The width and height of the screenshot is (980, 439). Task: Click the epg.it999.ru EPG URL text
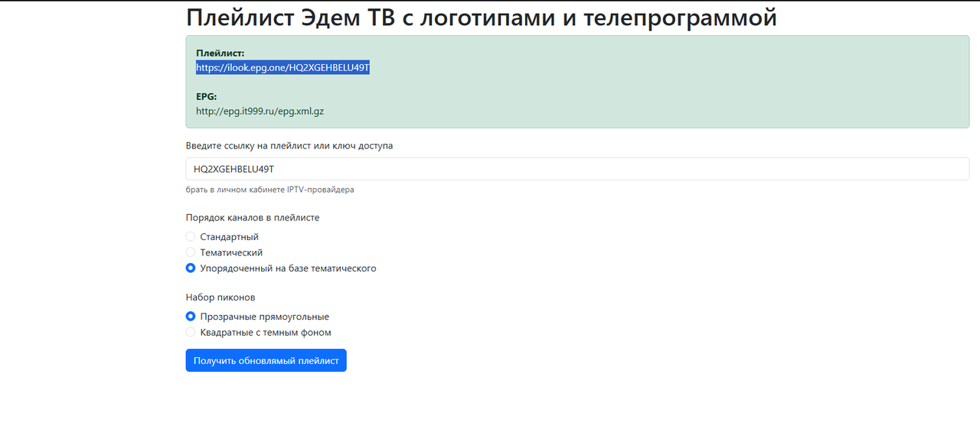tap(260, 112)
